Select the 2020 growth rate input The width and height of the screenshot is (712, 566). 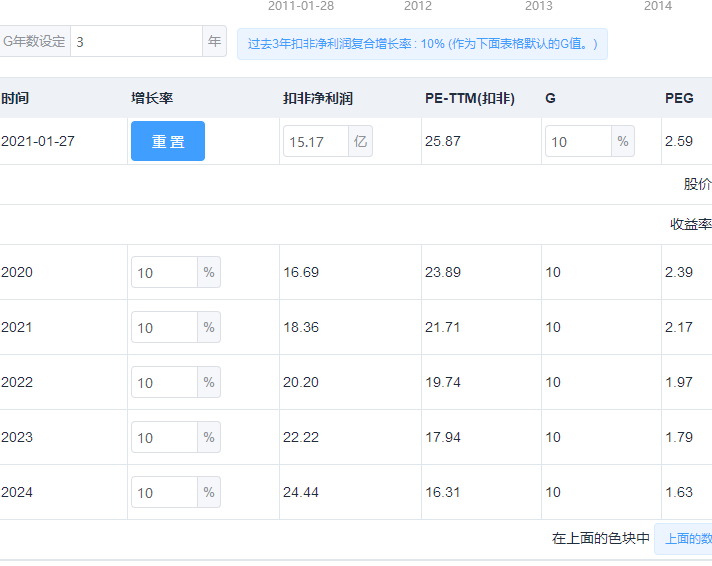click(x=164, y=273)
